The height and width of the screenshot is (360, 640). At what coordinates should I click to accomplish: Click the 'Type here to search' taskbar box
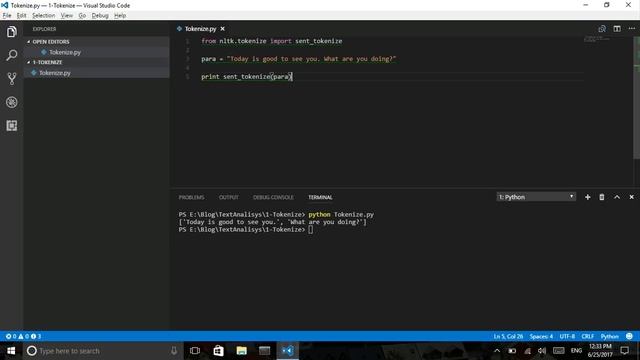(x=102, y=351)
